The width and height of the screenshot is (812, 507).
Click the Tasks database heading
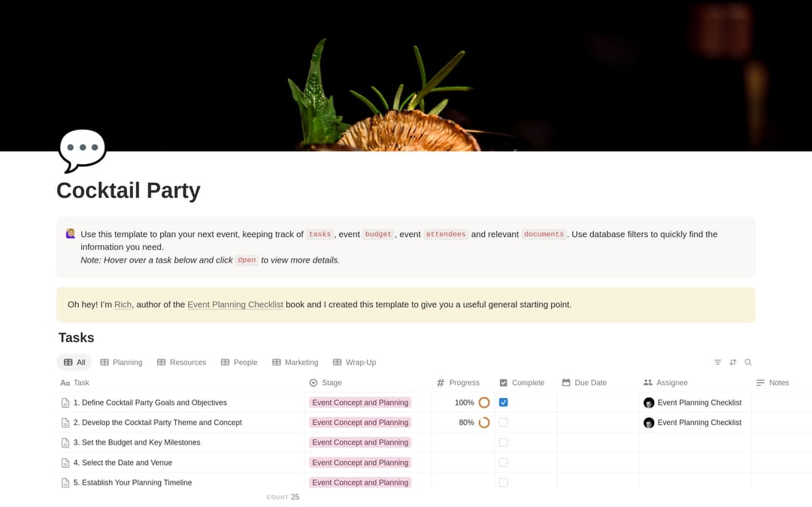click(x=76, y=338)
